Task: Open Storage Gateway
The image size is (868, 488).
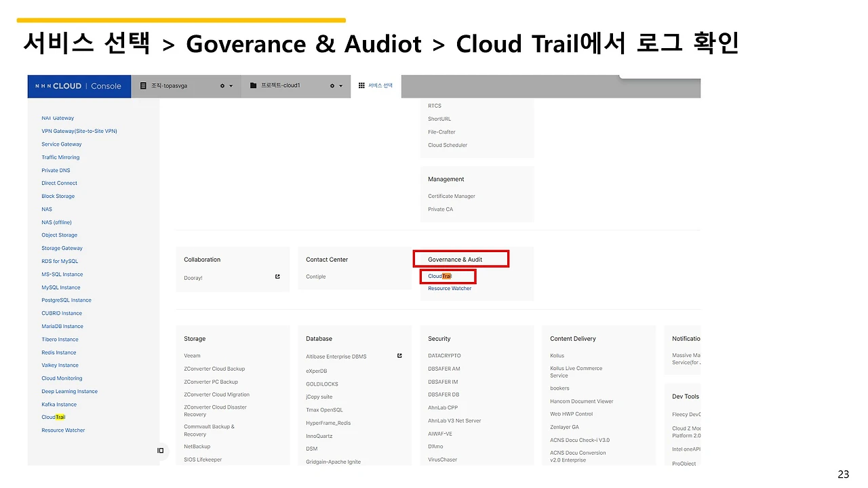Action: pyautogui.click(x=62, y=248)
